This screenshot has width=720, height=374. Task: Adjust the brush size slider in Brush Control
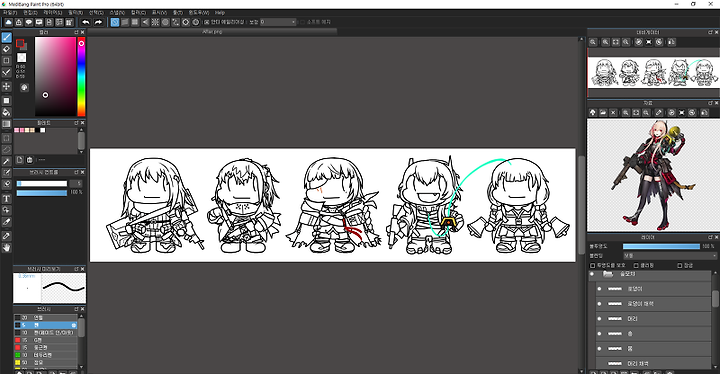(x=42, y=183)
